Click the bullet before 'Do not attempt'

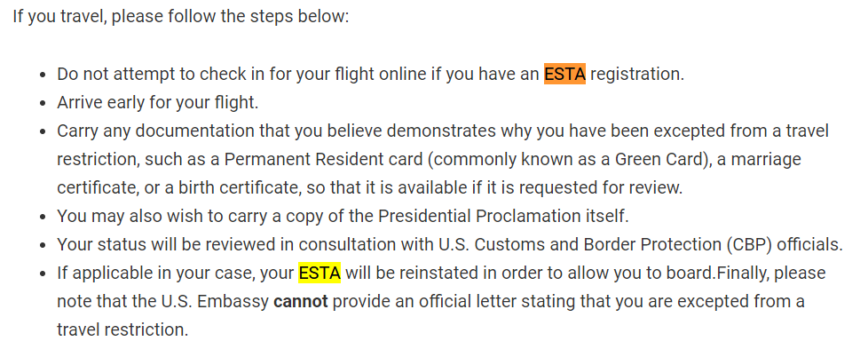click(42, 75)
